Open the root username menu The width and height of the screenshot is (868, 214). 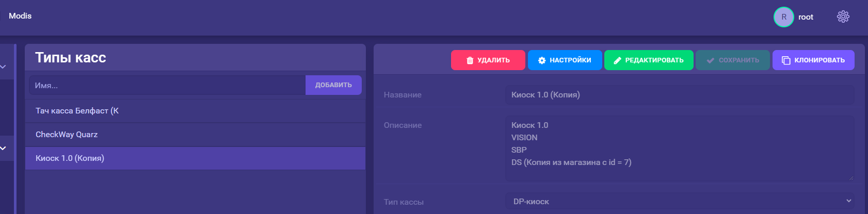(x=806, y=17)
